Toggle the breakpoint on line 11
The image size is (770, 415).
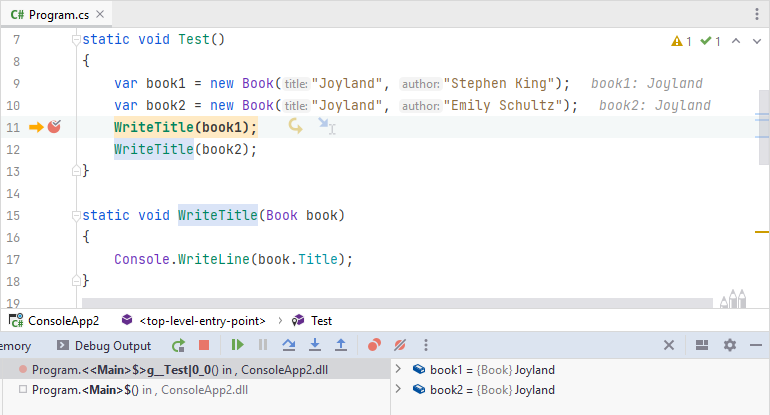tap(55, 127)
